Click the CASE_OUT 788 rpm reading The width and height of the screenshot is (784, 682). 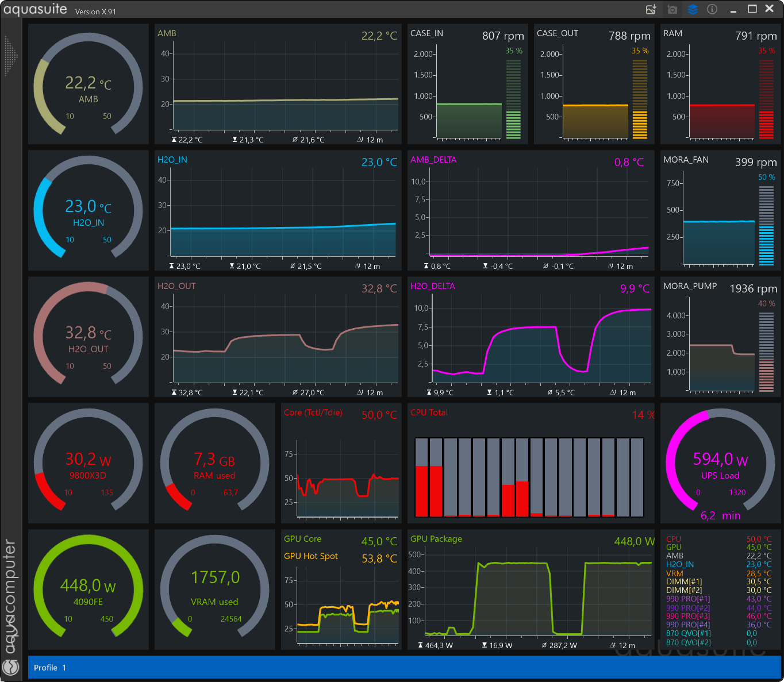pyautogui.click(x=629, y=36)
